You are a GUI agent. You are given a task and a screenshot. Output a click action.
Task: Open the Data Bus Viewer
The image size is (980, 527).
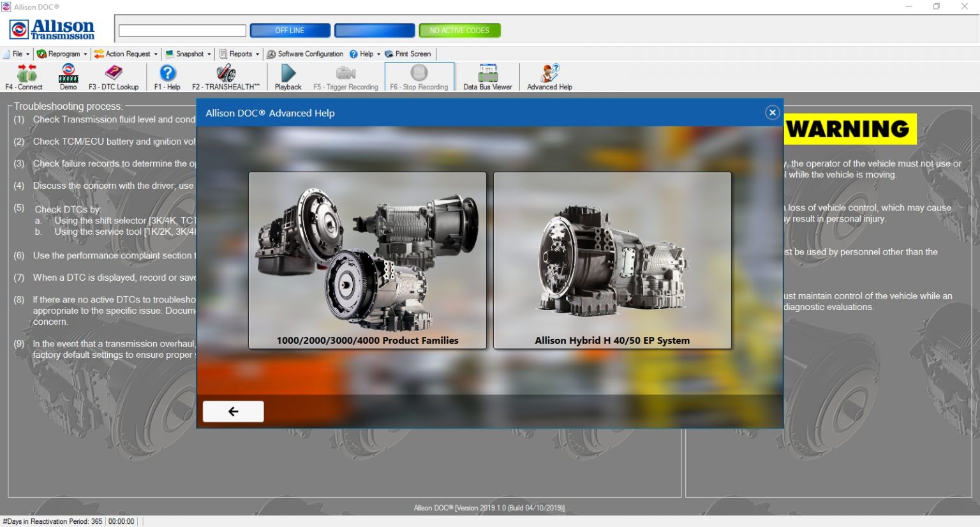click(487, 77)
